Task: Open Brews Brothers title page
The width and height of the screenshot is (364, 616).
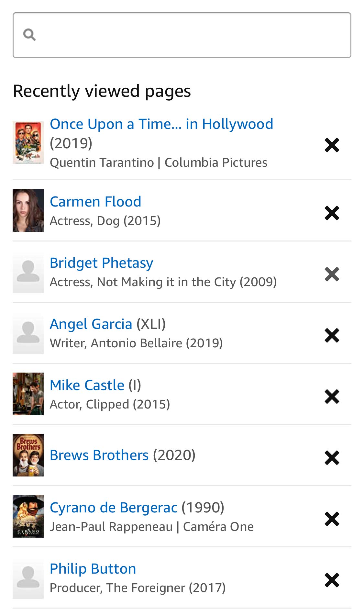Action: (x=99, y=455)
